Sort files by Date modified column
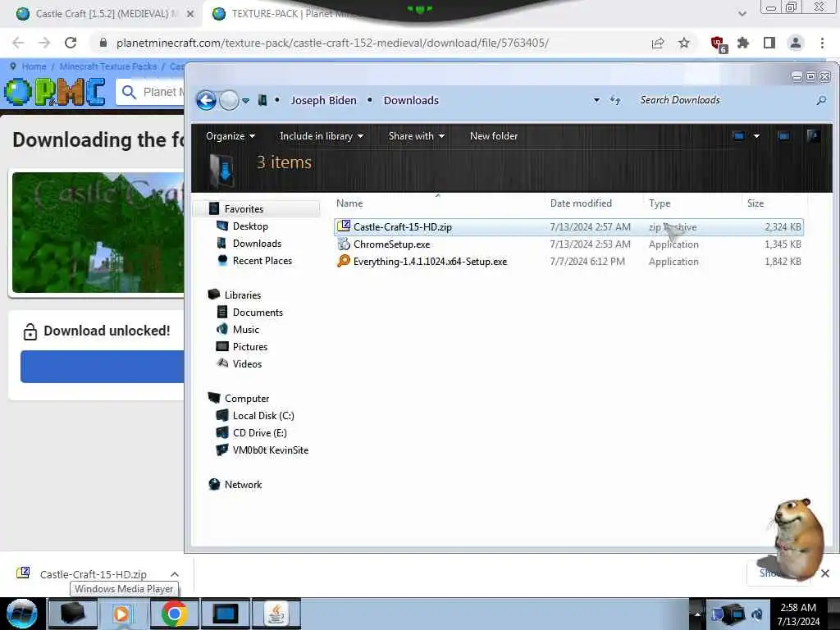This screenshot has height=630, width=840. point(581,203)
